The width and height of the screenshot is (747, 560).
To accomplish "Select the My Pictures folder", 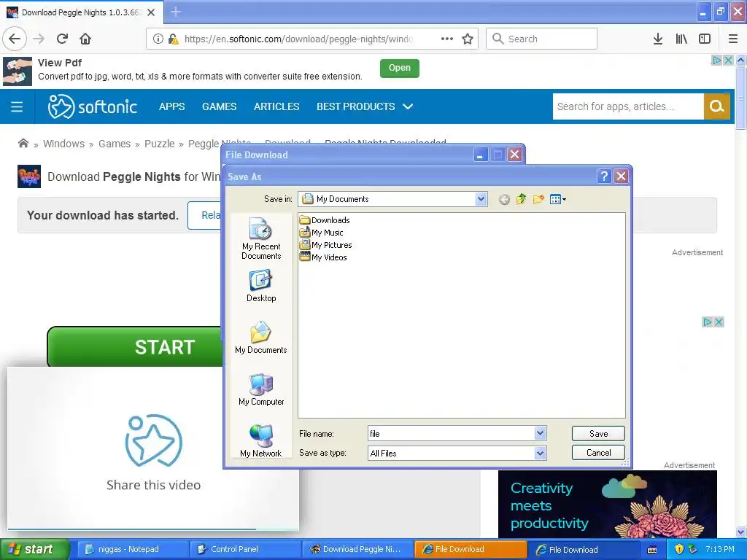I will pos(326,245).
